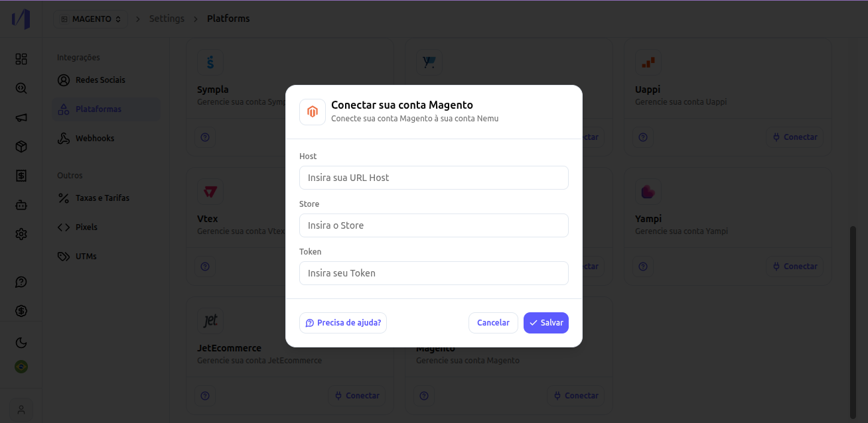868x423 pixels.
Task: Click the help icon on Vtex card
Action: (205, 267)
